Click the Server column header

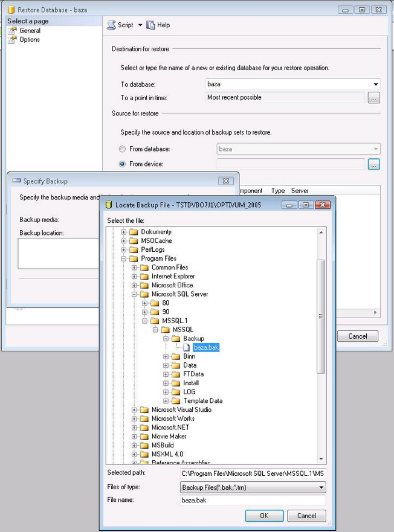300,191
